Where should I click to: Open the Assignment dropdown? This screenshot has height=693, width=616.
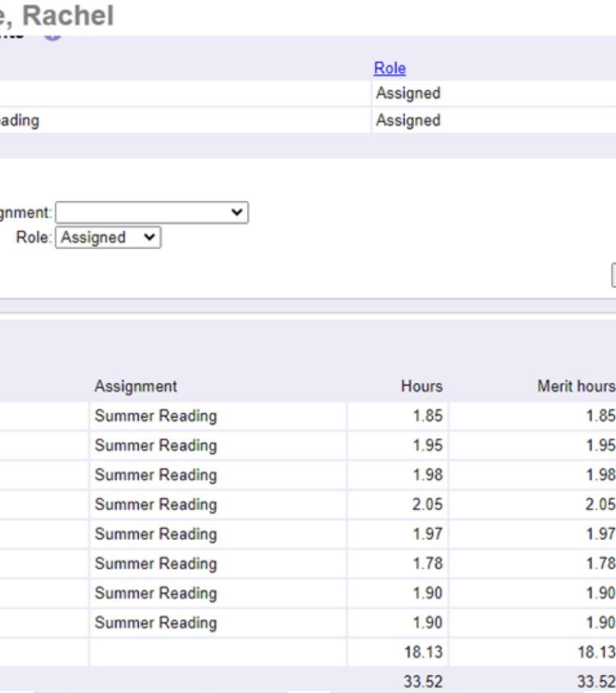[152, 213]
